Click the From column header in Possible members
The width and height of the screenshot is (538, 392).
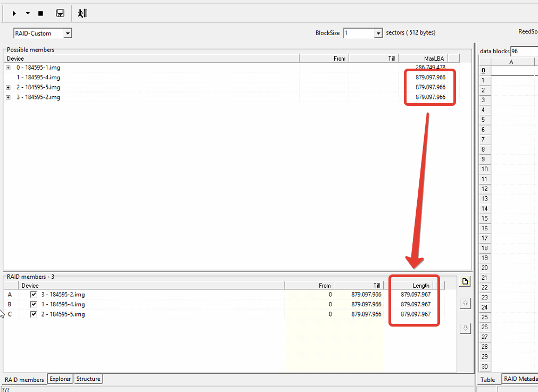[324, 59]
